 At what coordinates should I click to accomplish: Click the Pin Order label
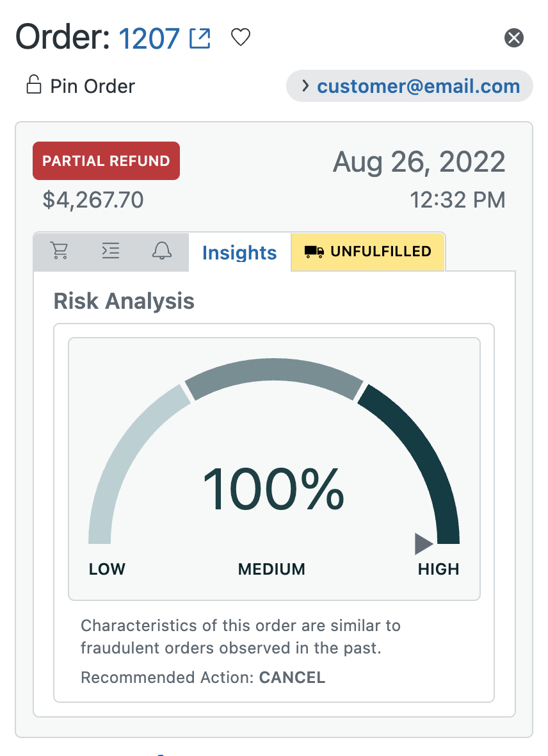point(93,86)
